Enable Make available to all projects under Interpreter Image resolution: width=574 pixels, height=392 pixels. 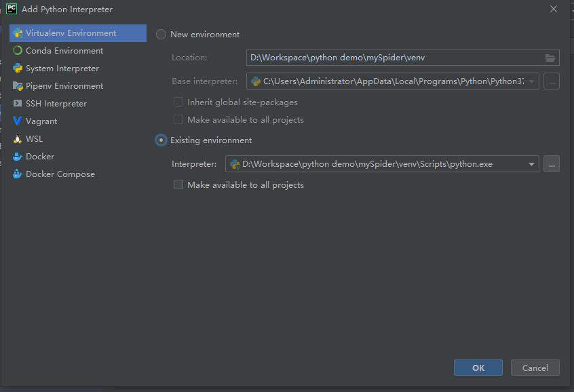[x=178, y=184]
